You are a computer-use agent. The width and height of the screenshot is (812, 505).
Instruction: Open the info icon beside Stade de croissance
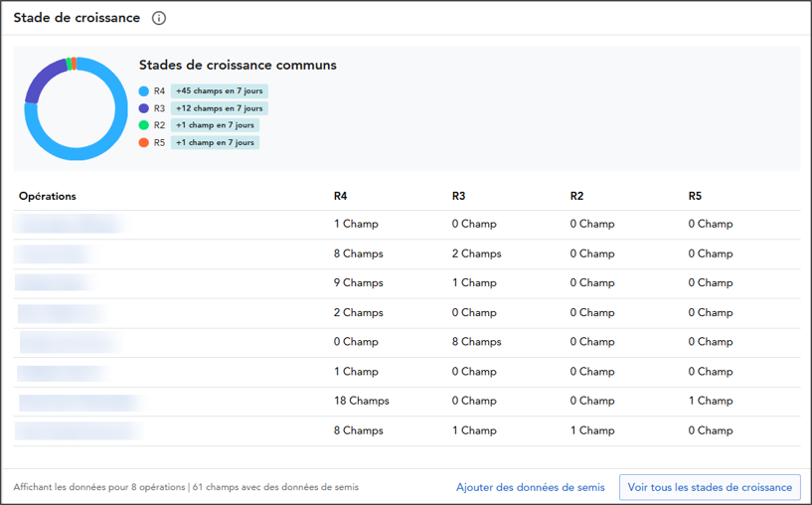pyautogui.click(x=158, y=18)
